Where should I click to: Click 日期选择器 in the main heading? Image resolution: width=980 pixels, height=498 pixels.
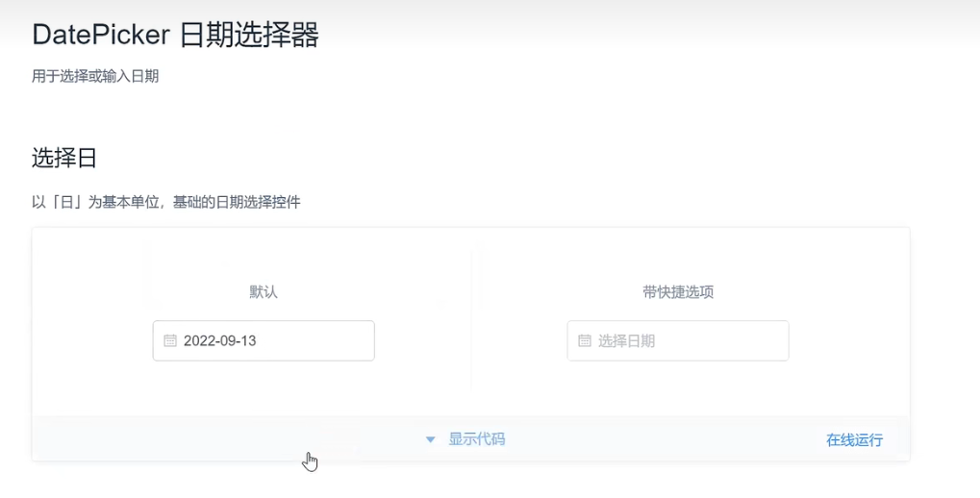pyautogui.click(x=249, y=35)
